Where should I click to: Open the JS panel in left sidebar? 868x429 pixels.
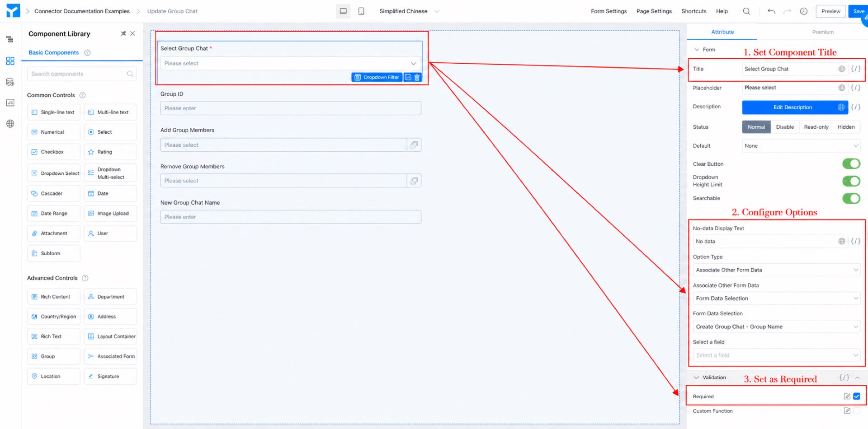[x=10, y=103]
